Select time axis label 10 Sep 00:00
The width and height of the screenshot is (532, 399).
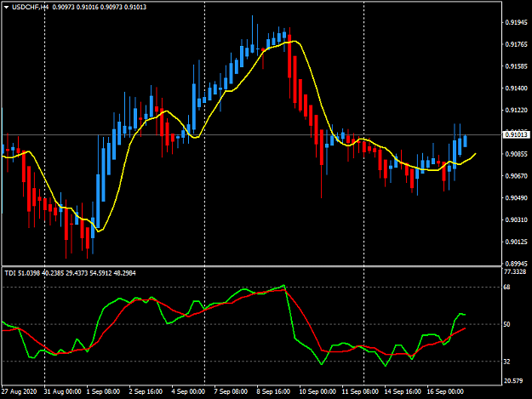(x=317, y=391)
